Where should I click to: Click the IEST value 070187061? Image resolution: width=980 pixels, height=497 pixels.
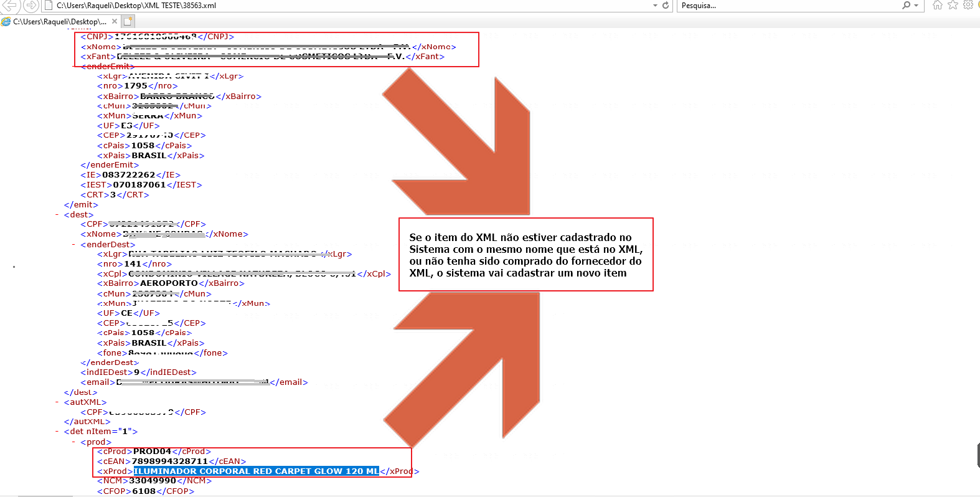[x=139, y=185]
